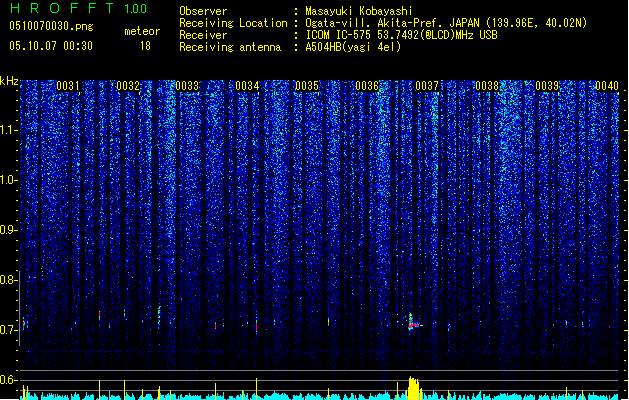Click the tall yellow power peak near 0037
Screen dimensions: 629x400
413,388
